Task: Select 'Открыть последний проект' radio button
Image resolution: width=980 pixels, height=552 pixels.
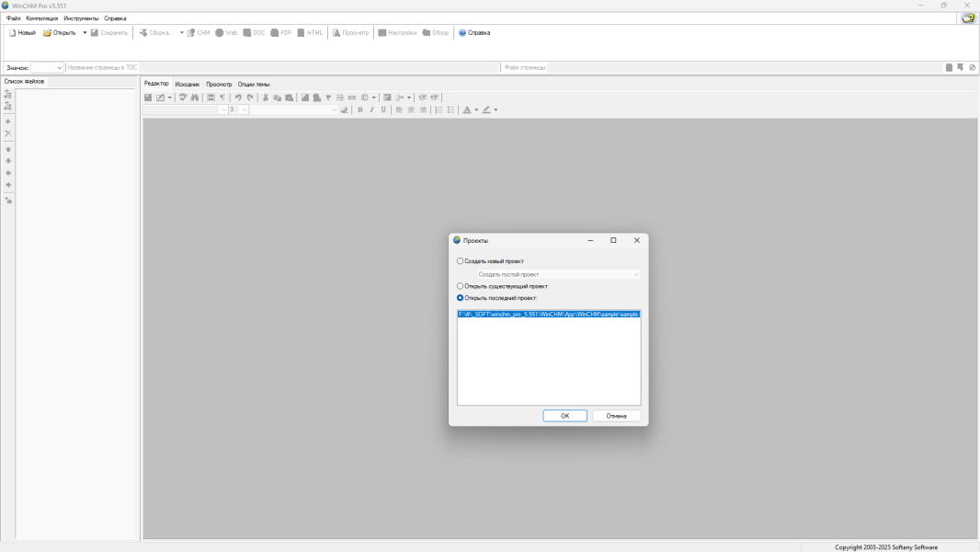Action: [x=461, y=298]
